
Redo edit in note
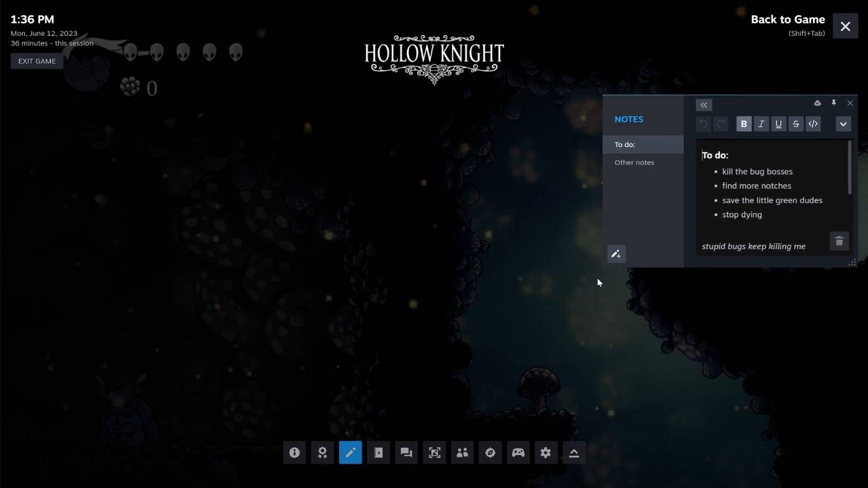720,124
